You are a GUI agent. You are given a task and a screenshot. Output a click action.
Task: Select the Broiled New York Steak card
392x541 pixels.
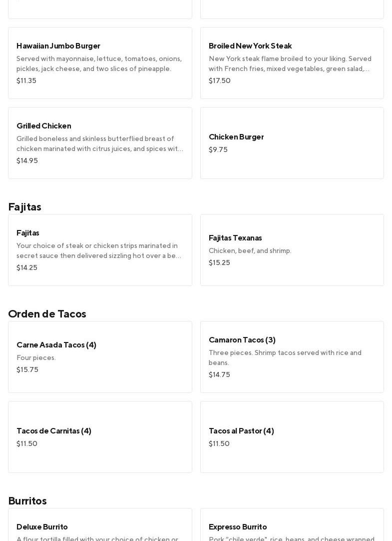coord(292,62)
